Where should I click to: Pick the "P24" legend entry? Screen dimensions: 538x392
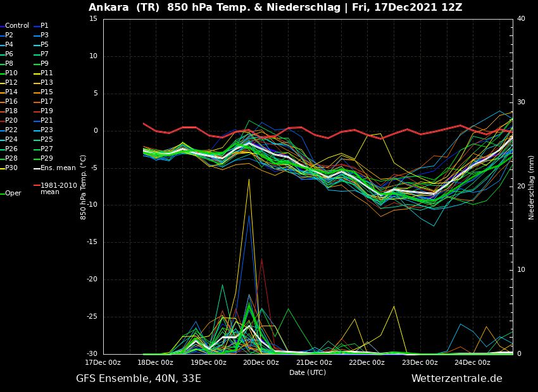(x=9, y=140)
